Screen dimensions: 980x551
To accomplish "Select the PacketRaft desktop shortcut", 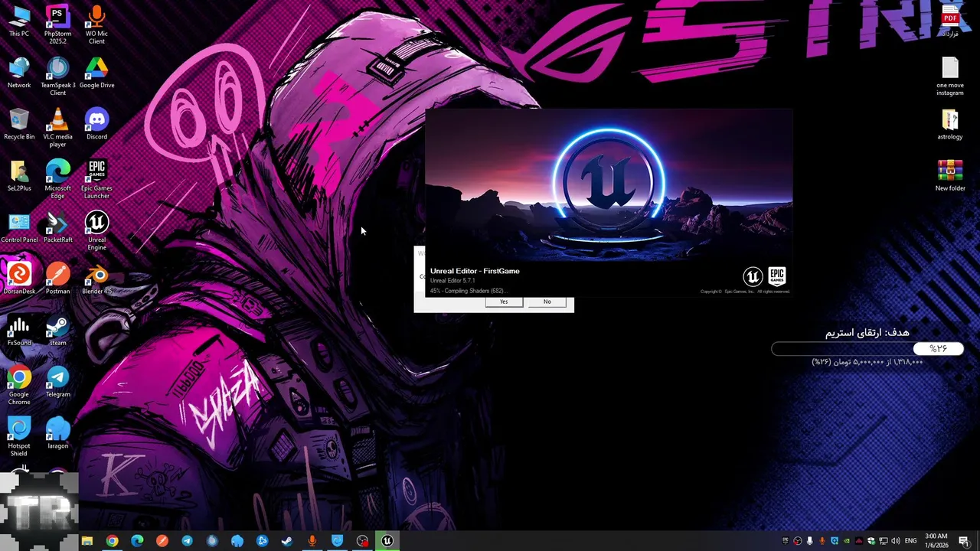I will click(x=57, y=228).
